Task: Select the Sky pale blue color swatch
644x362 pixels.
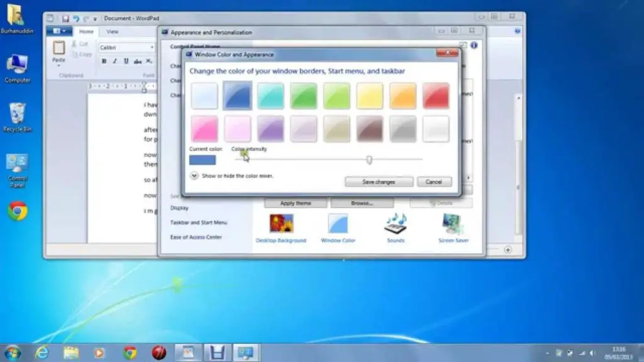Action: 204,96
